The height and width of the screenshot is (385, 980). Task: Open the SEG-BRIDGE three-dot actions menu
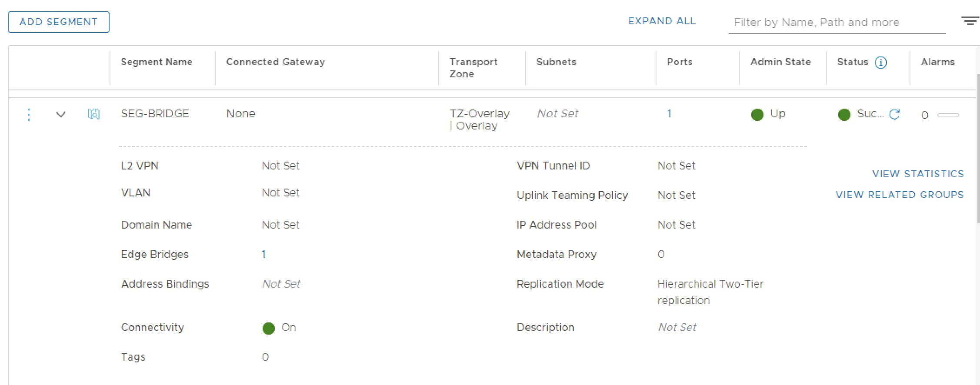click(x=29, y=115)
